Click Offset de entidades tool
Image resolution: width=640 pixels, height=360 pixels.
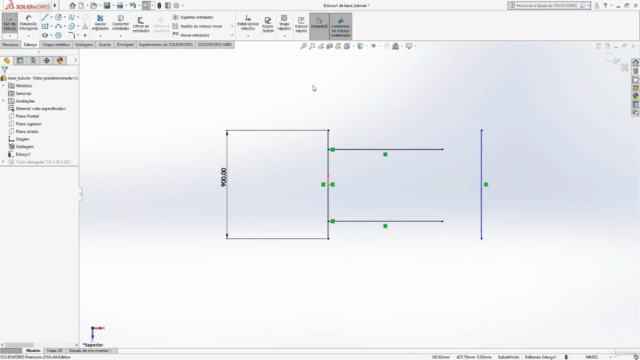[141, 24]
